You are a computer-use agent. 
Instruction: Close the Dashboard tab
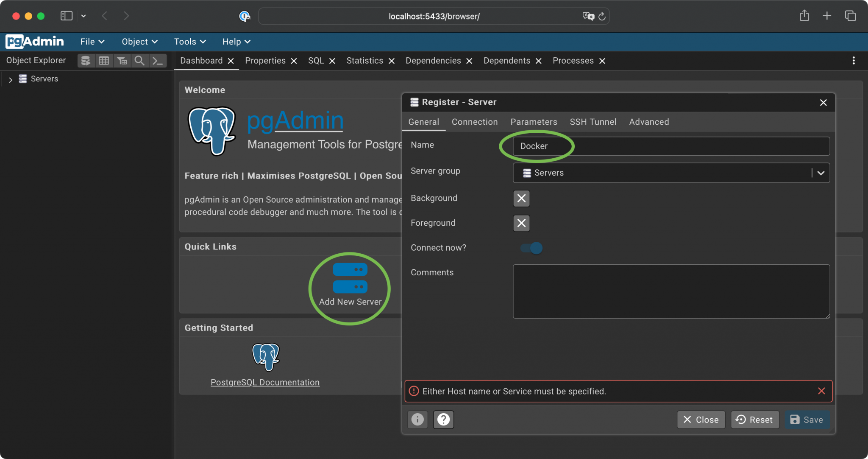click(231, 61)
